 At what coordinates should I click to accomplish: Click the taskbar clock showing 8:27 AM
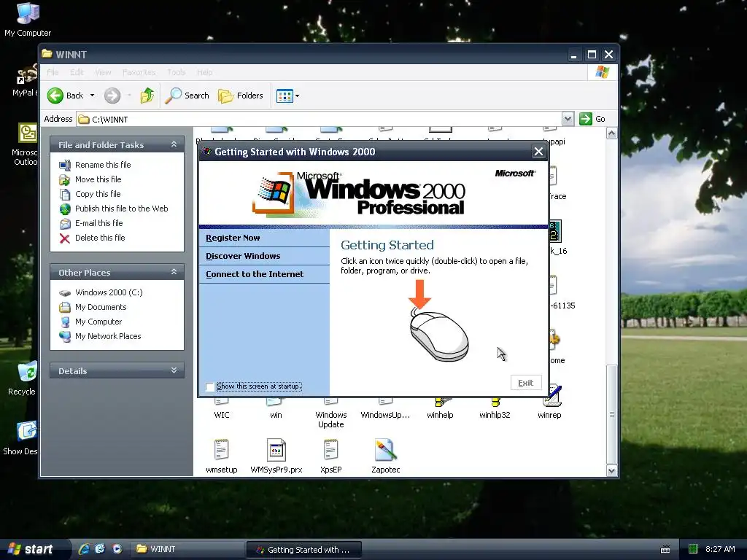(x=720, y=549)
